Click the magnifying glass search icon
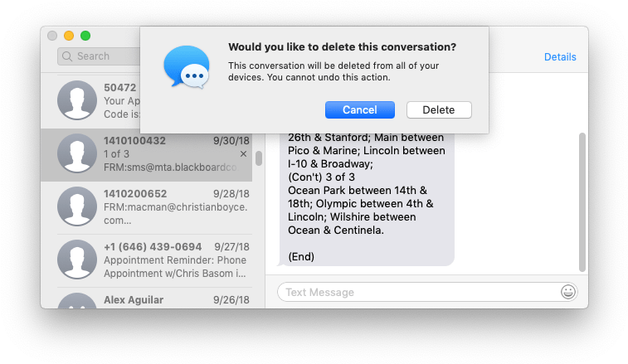Screen dimensions: 628x364 [x=67, y=56]
